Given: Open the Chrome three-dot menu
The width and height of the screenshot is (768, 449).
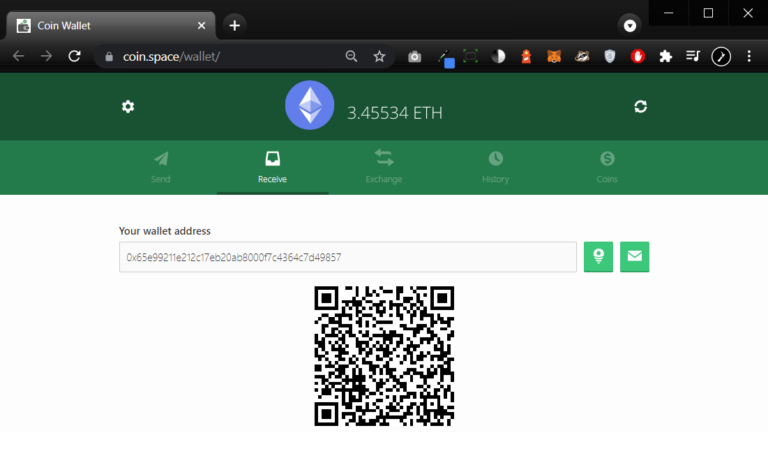Looking at the screenshot, I should [x=749, y=56].
